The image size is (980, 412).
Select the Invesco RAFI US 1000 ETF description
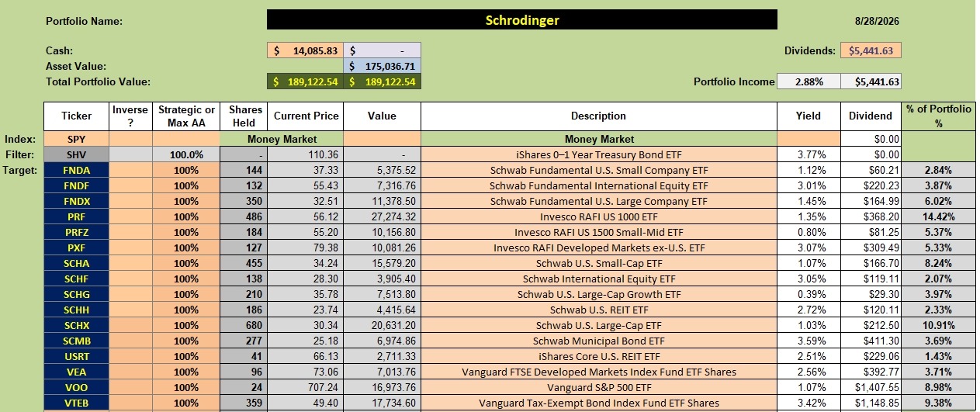tap(598, 216)
